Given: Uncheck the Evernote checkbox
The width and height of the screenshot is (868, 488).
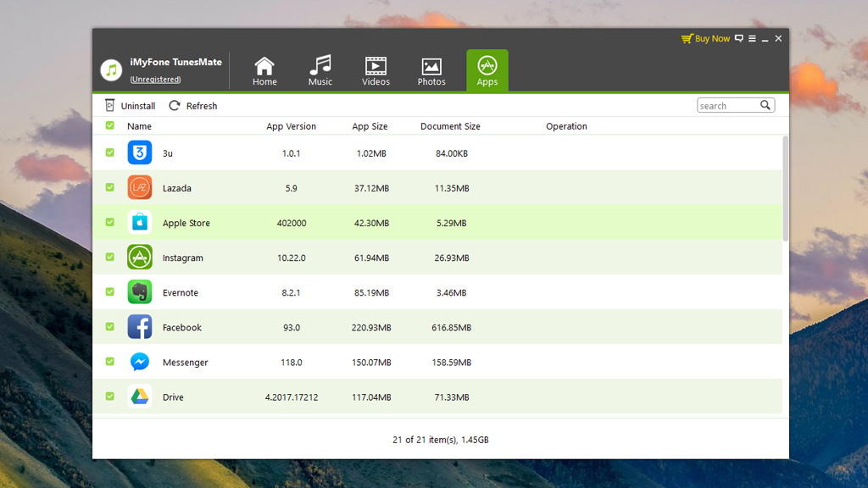Looking at the screenshot, I should pos(110,292).
